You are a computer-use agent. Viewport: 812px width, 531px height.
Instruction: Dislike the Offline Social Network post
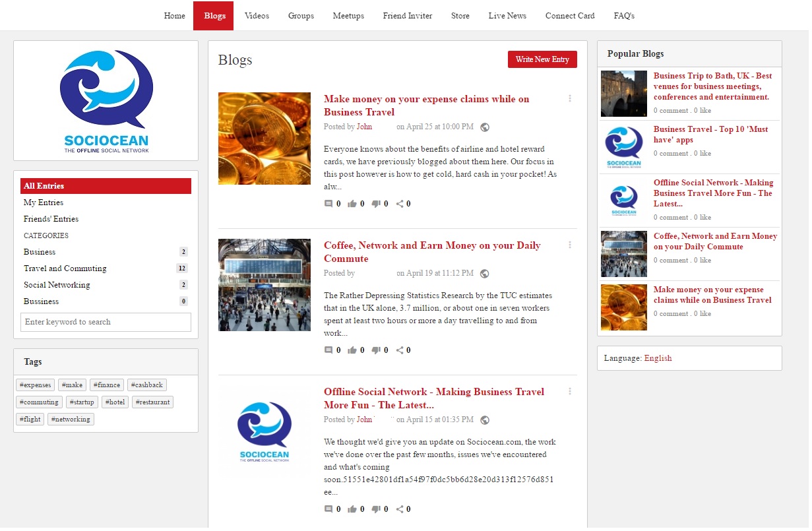(376, 509)
